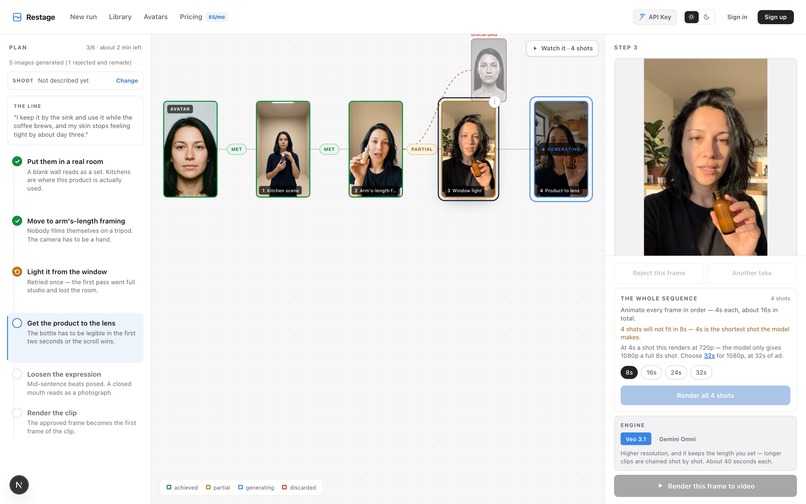This screenshot has height=504, width=806.
Task: Click the orange retry icon for Light it from the window
Action: pyautogui.click(x=17, y=272)
